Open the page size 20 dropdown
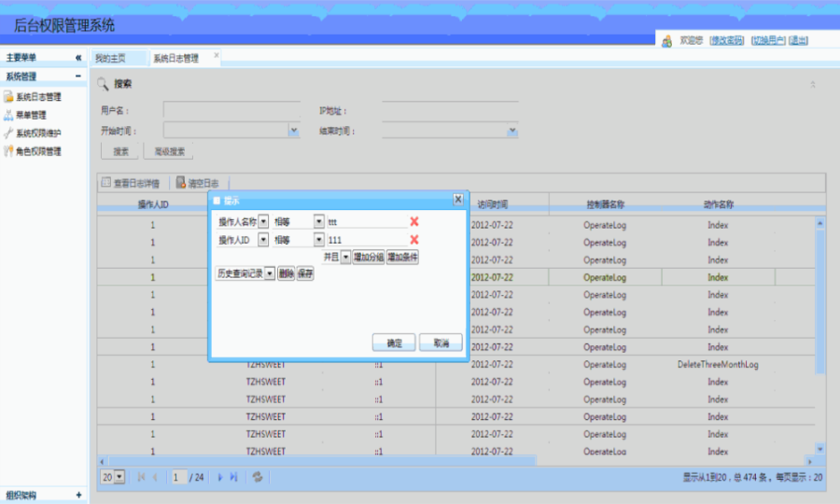840x504 pixels. 119,477
